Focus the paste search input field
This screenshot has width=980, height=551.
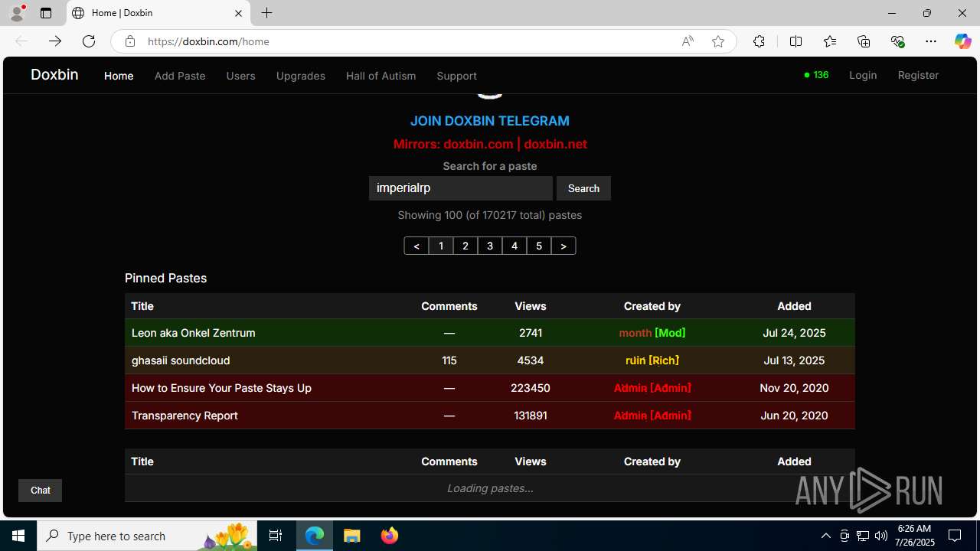point(461,188)
